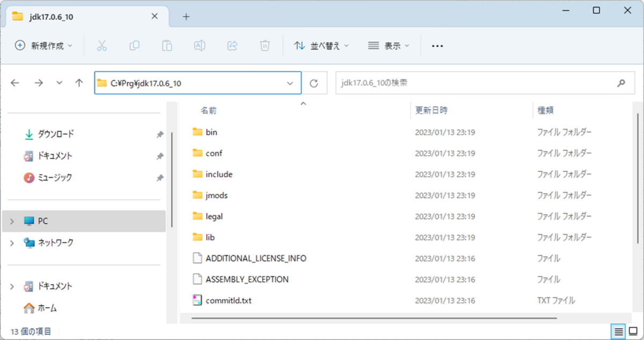Select the conf folder icon

tap(197, 153)
